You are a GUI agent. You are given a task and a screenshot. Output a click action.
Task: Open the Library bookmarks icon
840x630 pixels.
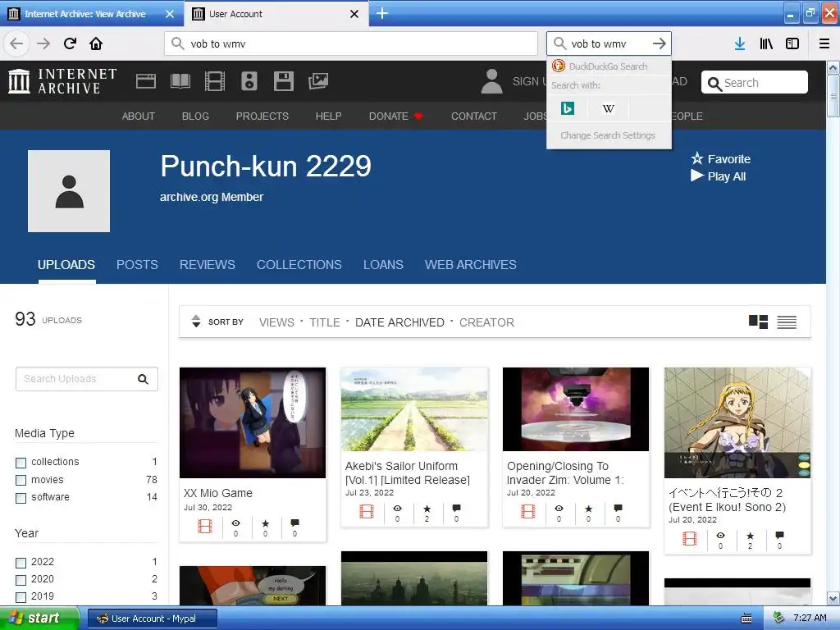coord(766,43)
